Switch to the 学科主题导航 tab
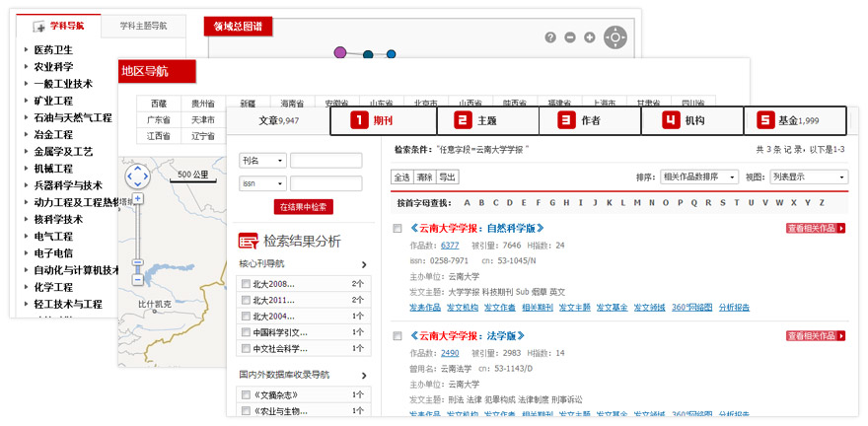868x426 pixels. [x=143, y=25]
